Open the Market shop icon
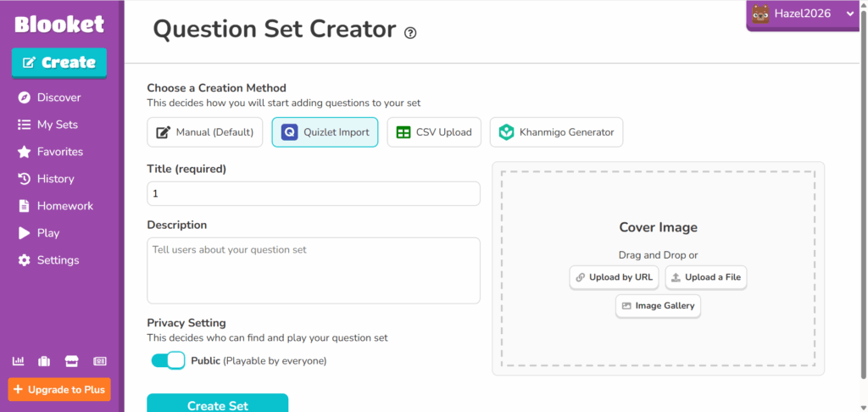The height and width of the screenshot is (412, 868). [x=72, y=361]
